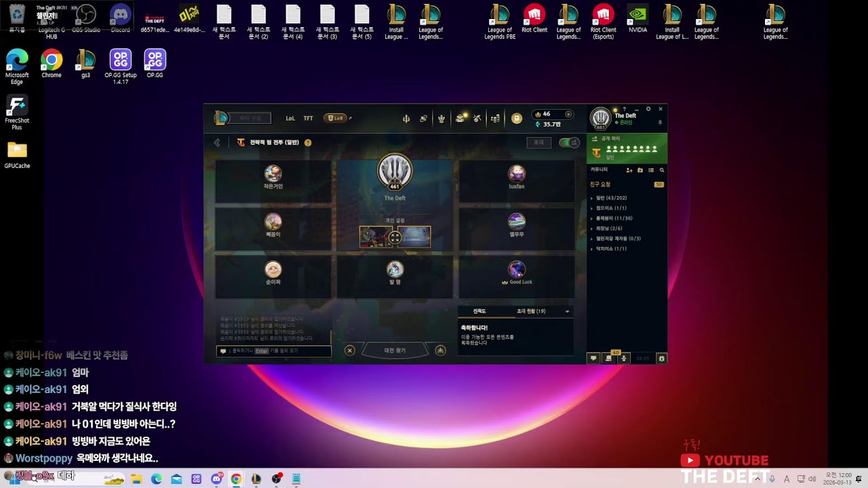
Task: Expand the 최형님 (2/6) friend group
Action: pos(608,228)
